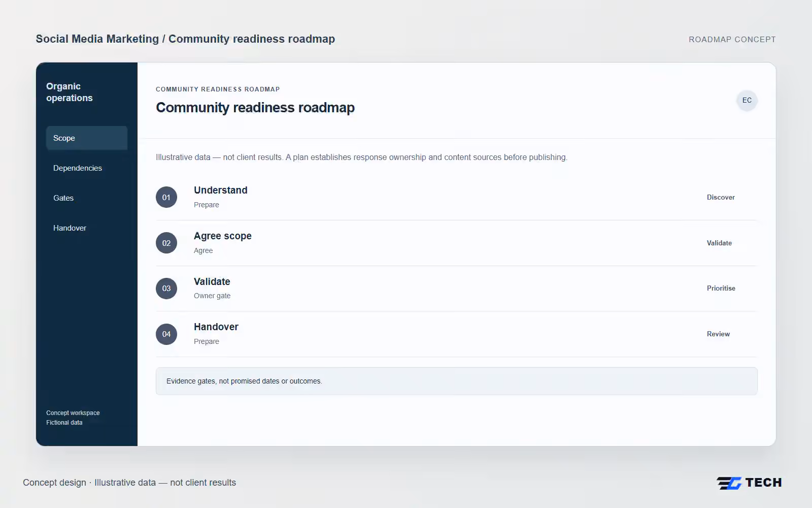Open the Scope sidebar item
812x508 pixels.
(x=87, y=138)
